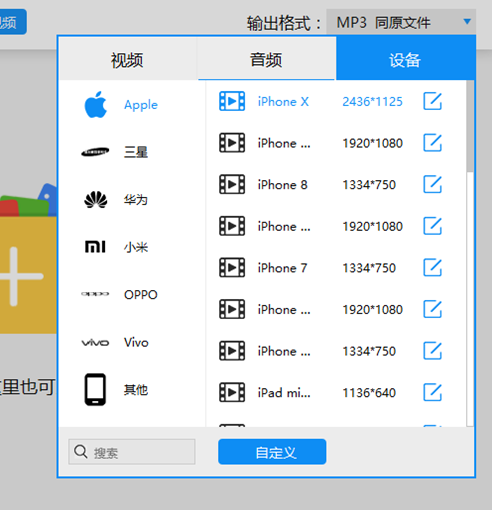The height and width of the screenshot is (510, 492).
Task: Edit the iPhone 7 preset settings
Action: point(433,268)
